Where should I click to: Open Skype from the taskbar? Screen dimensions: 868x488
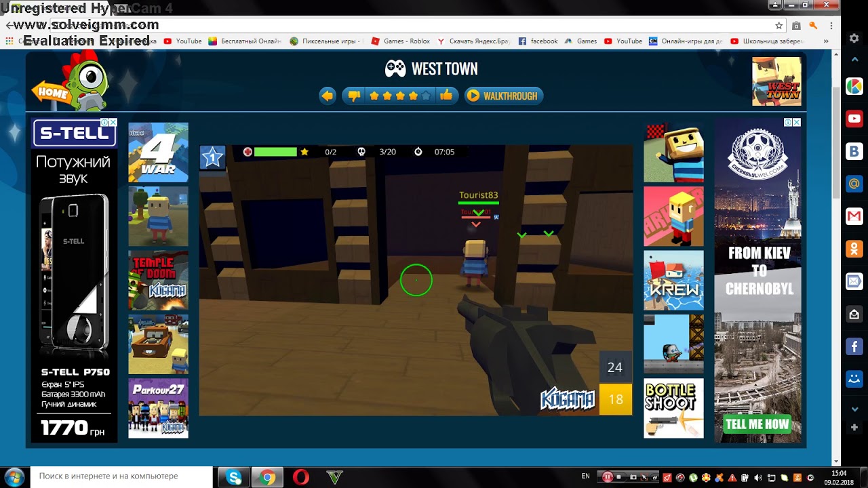(234, 478)
